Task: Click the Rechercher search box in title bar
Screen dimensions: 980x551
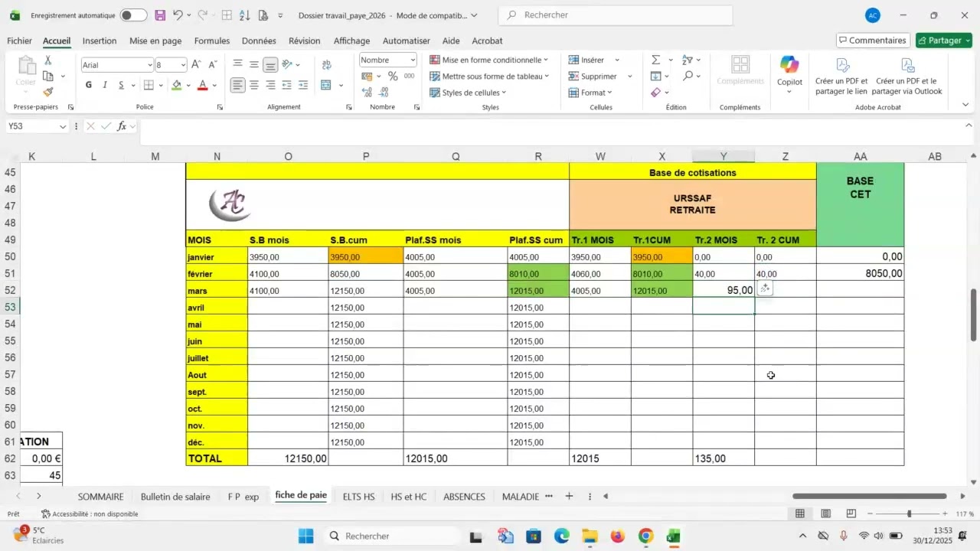Action: pyautogui.click(x=616, y=15)
